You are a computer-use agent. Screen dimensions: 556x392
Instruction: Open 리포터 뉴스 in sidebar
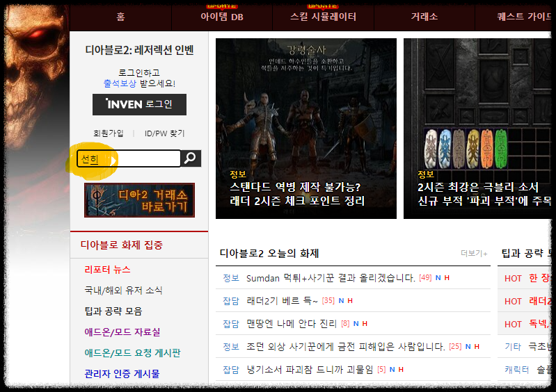click(x=107, y=270)
